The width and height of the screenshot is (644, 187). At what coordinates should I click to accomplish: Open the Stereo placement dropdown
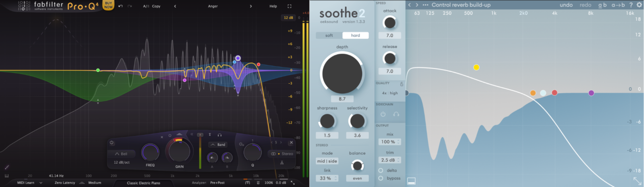281,154
